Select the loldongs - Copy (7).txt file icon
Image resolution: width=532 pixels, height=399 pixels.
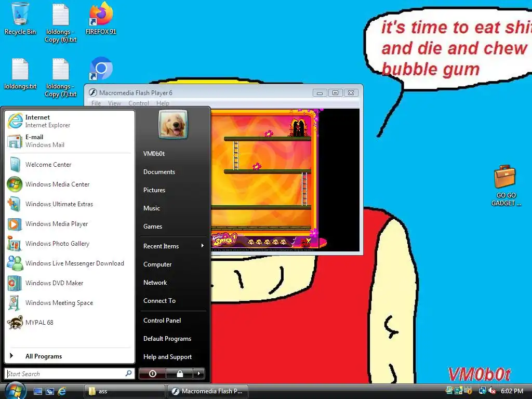click(61, 78)
